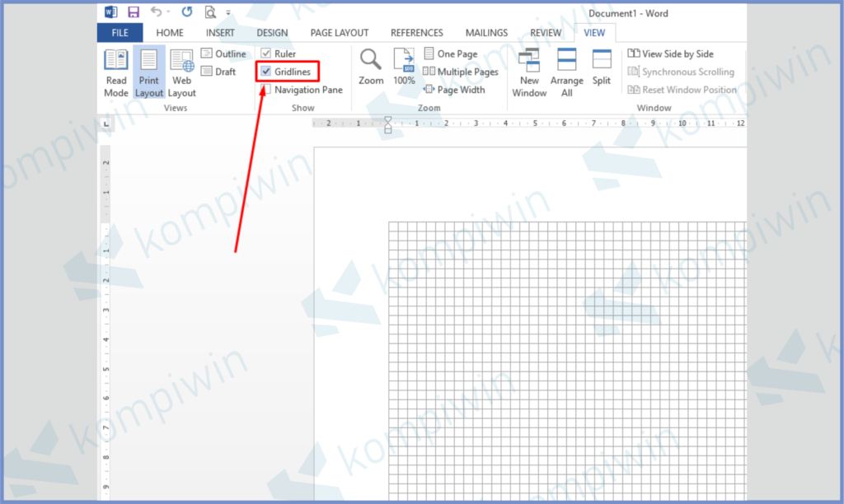The image size is (844, 504).
Task: Click the Outline view button
Action: tap(223, 54)
